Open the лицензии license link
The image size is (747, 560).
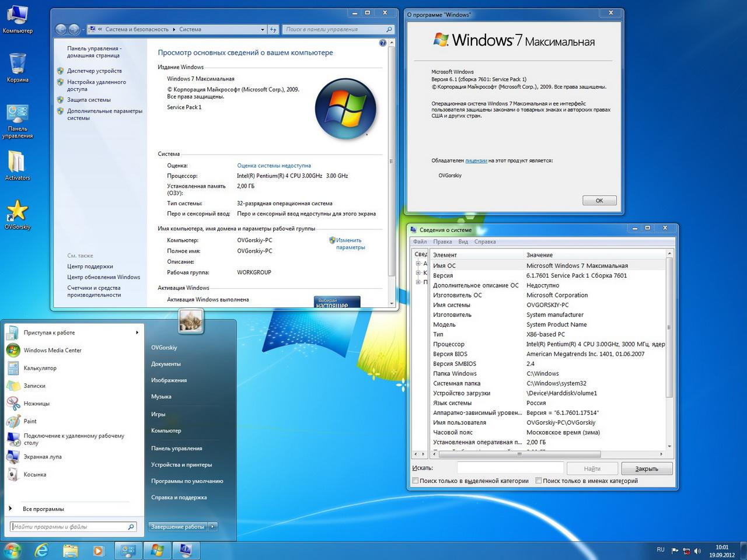tap(476, 160)
